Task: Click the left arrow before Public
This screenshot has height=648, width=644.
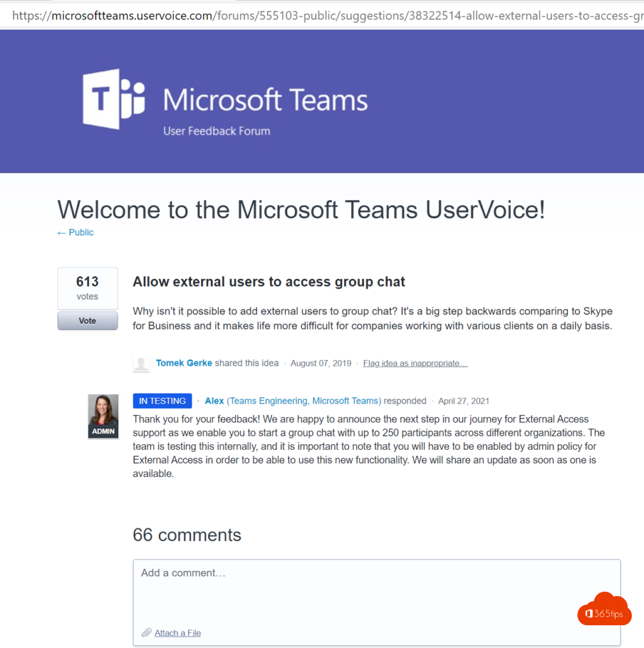Action: tap(61, 233)
